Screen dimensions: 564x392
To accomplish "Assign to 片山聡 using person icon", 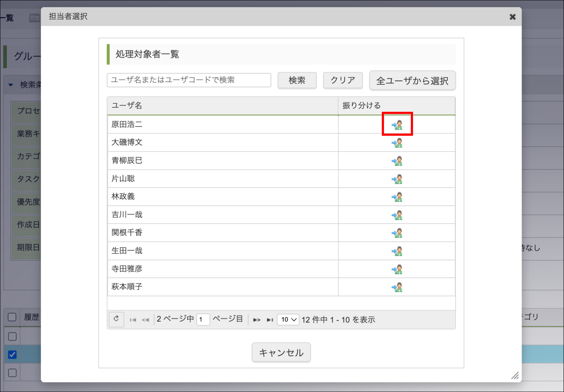I will tap(397, 179).
